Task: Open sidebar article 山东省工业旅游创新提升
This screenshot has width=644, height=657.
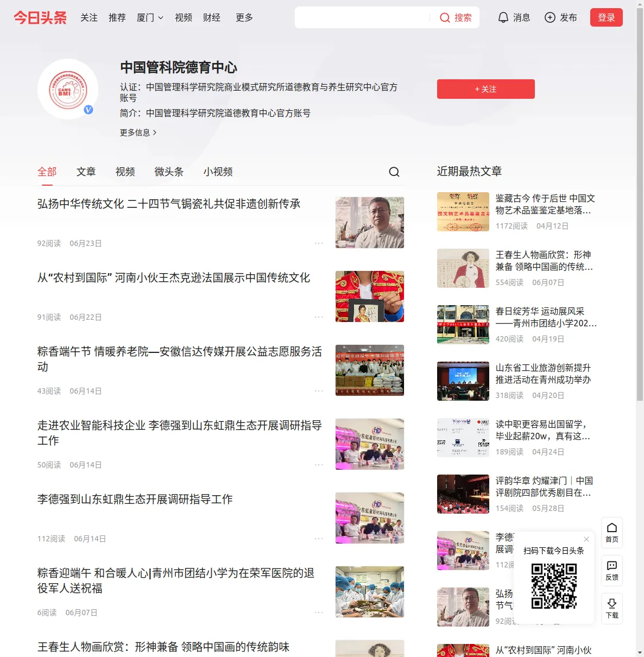Action: click(544, 374)
